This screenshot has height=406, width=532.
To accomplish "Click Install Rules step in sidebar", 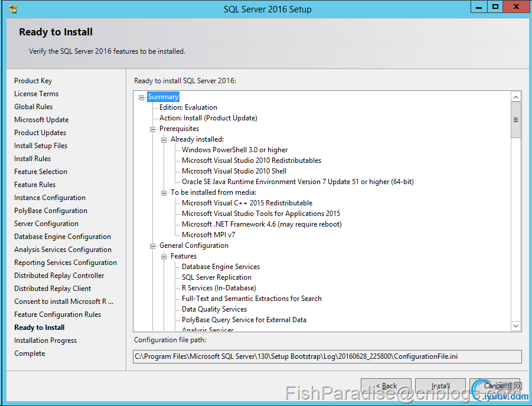I will coord(32,158).
